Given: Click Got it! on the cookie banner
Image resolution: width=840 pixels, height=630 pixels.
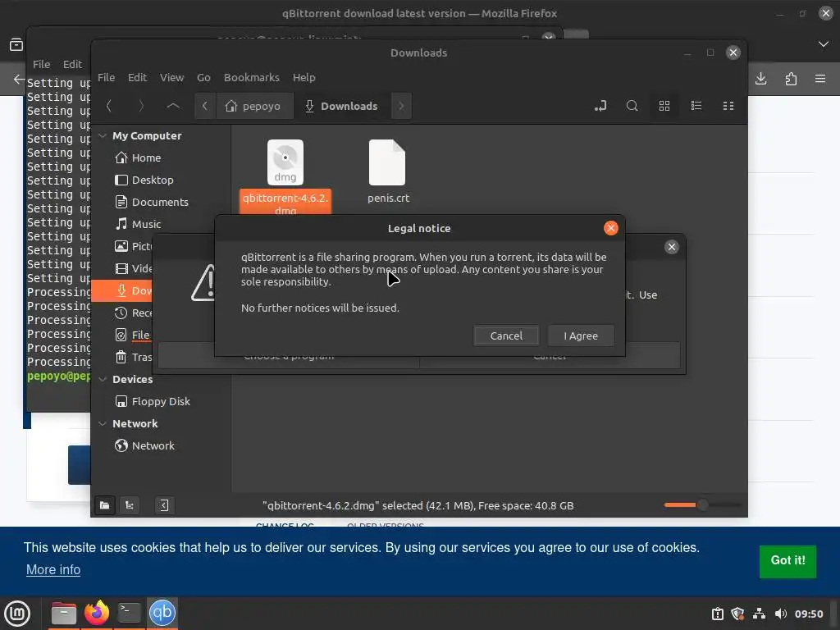Looking at the screenshot, I should pos(787,561).
